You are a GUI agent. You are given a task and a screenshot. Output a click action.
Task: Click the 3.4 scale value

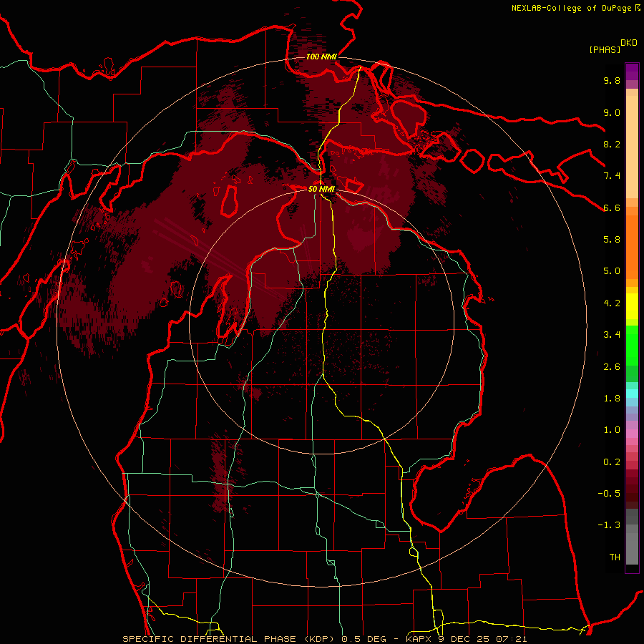tap(612, 335)
